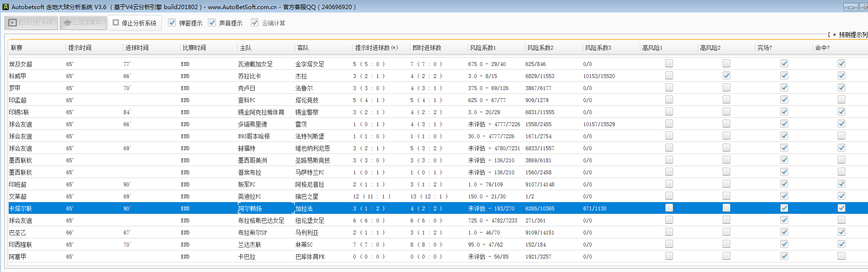Click the Autobetsoft logo in the title bar
868x272 pixels.
[x=6, y=7]
